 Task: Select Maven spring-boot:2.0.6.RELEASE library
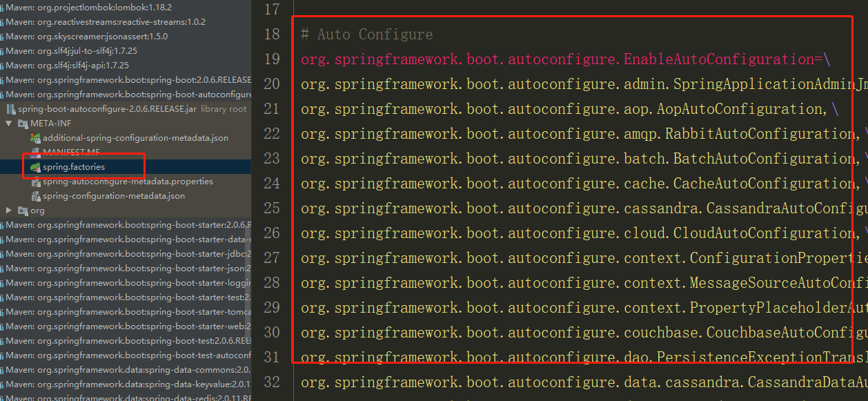(128, 80)
